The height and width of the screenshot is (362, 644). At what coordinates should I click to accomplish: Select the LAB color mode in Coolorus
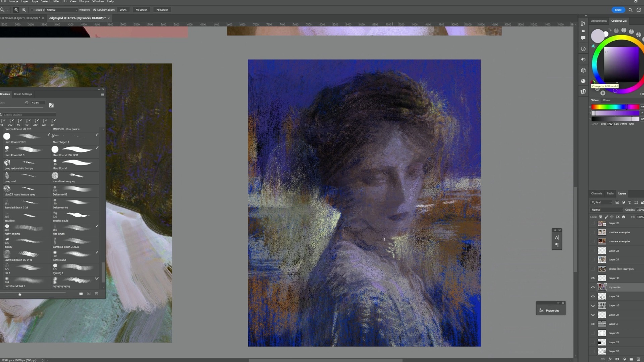(616, 124)
